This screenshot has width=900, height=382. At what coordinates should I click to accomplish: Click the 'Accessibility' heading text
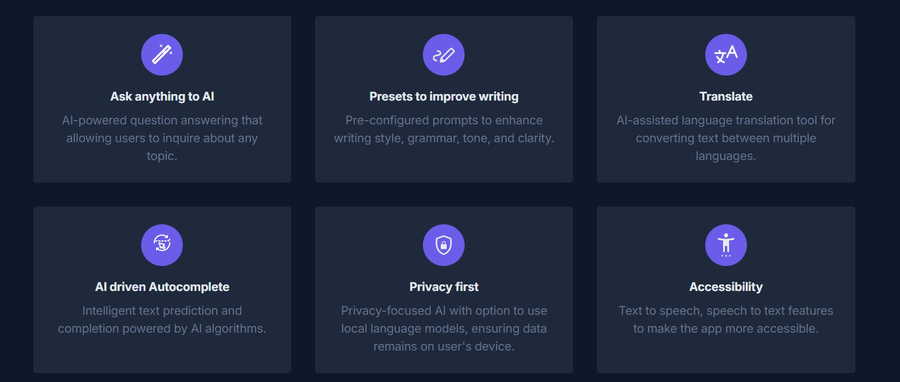pos(726,287)
